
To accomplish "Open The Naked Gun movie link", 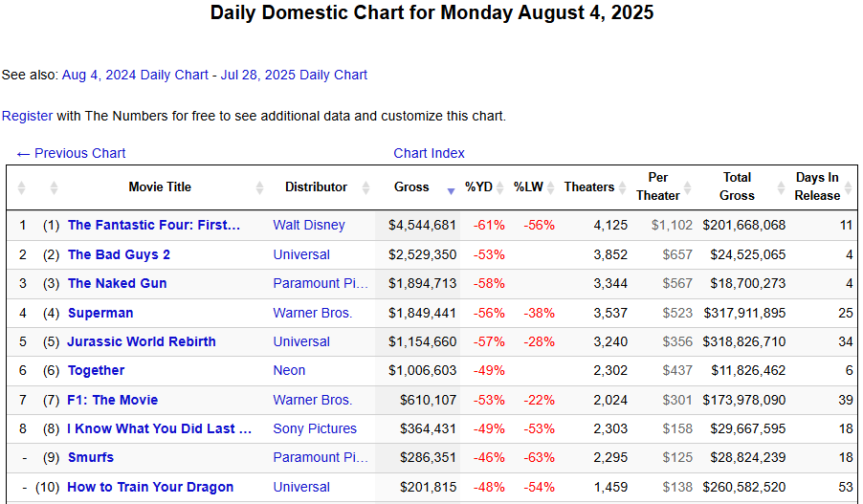I will coord(118,283).
